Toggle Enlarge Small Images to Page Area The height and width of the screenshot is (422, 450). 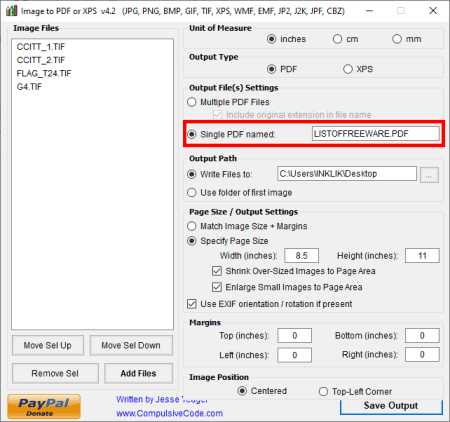pos(217,287)
